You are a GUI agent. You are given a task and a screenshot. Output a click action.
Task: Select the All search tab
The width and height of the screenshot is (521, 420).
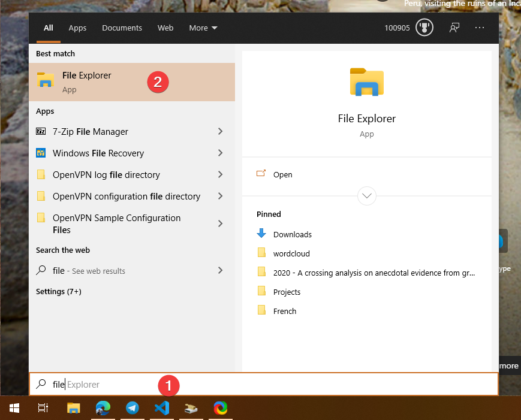tap(48, 28)
